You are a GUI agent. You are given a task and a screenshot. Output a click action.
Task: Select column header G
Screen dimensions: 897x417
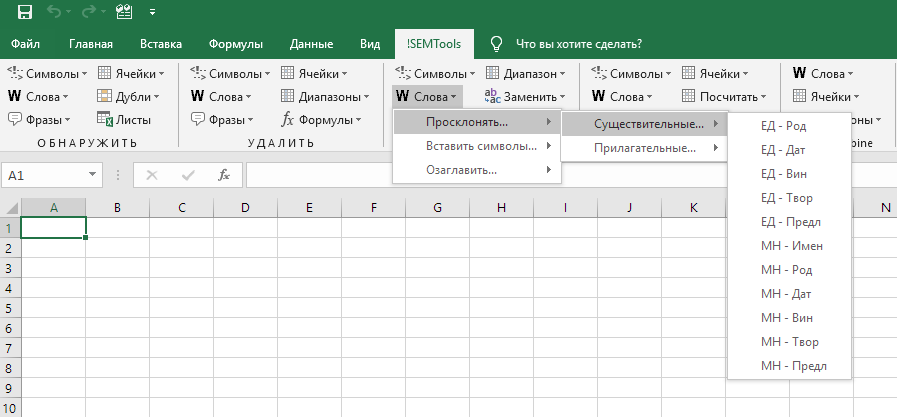[438, 208]
